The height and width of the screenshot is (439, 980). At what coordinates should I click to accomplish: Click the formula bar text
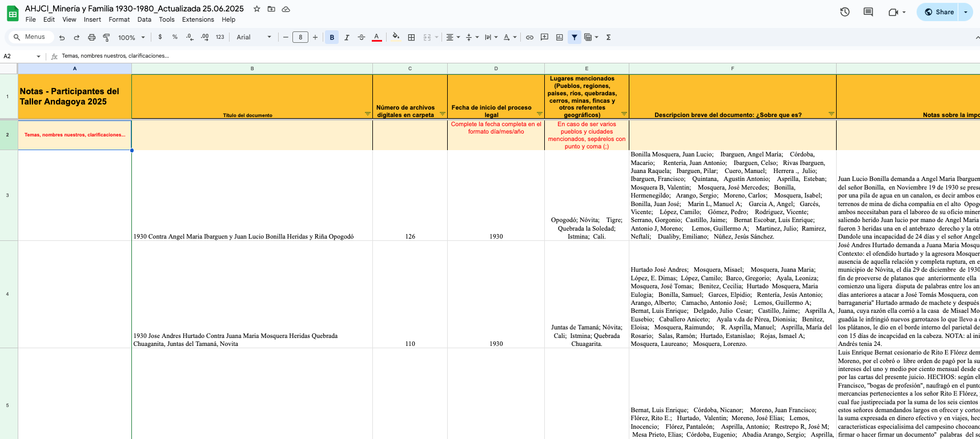(x=115, y=56)
